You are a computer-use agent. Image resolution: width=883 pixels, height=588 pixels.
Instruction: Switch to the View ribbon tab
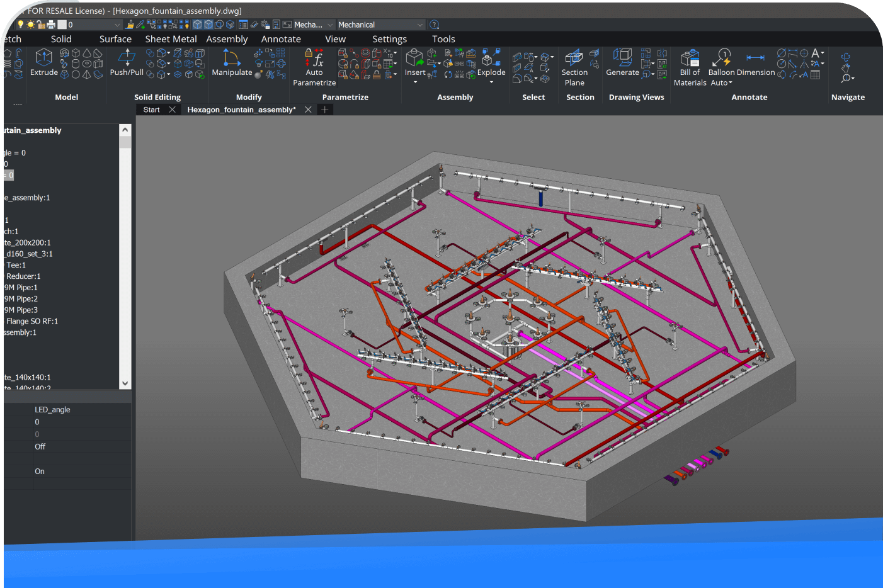coord(335,39)
